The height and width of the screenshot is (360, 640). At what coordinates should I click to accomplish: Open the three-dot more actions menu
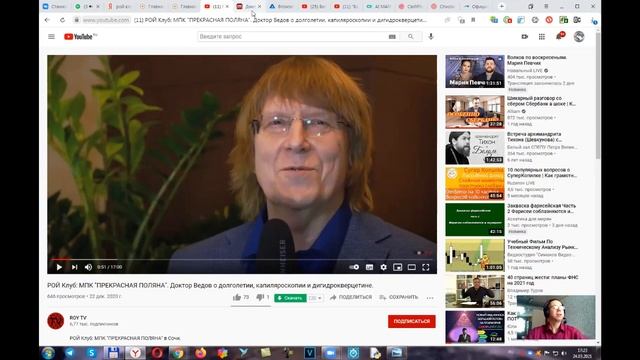click(x=430, y=298)
